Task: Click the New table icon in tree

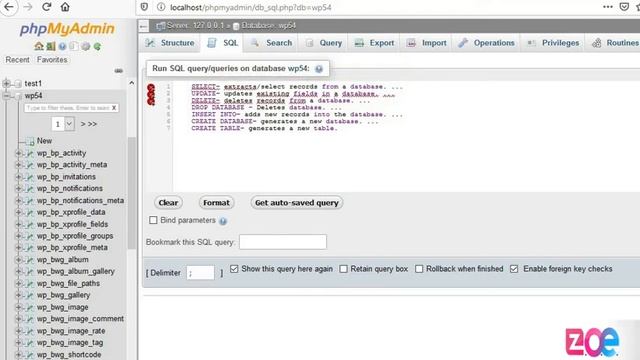Action: coord(30,141)
